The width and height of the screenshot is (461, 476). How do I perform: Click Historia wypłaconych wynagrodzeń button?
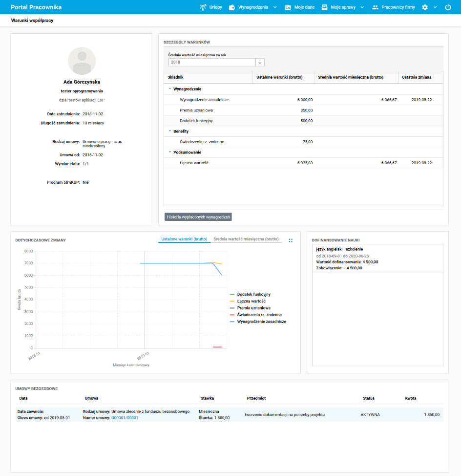(x=198, y=217)
